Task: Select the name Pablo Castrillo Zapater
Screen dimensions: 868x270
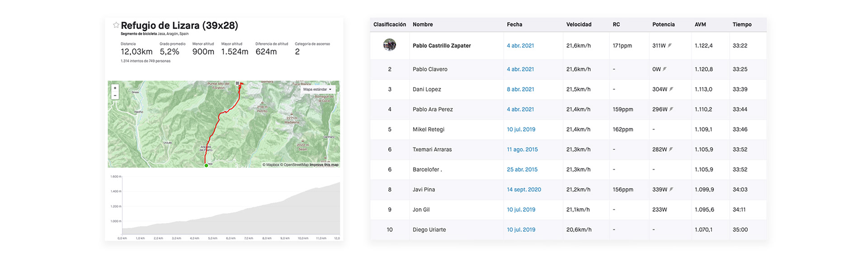Action: coord(442,46)
